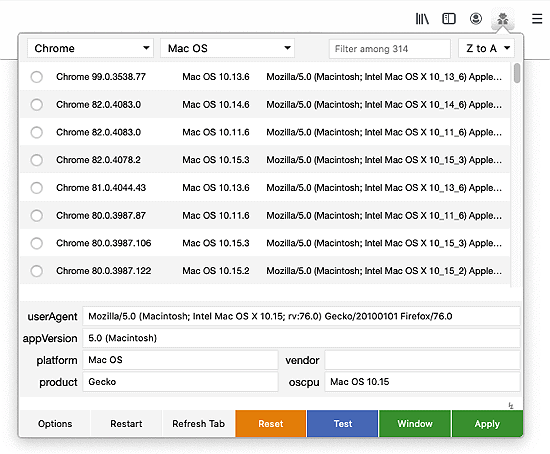Screen dimensions: 550x454
Task: Click Mac OS 10.14.6 cell
Action: click(x=216, y=105)
